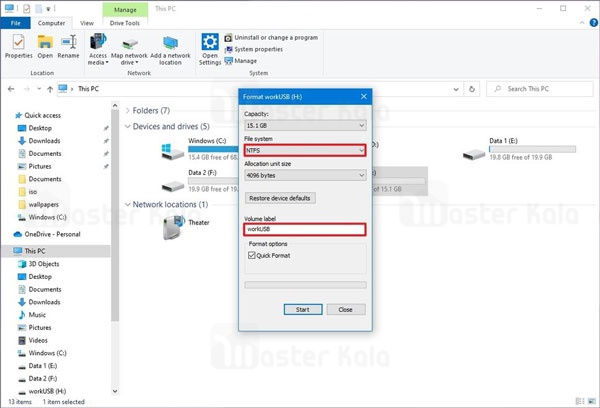Image resolution: width=600 pixels, height=408 pixels.
Task: Switch to details view in status bar
Action: click(x=580, y=401)
